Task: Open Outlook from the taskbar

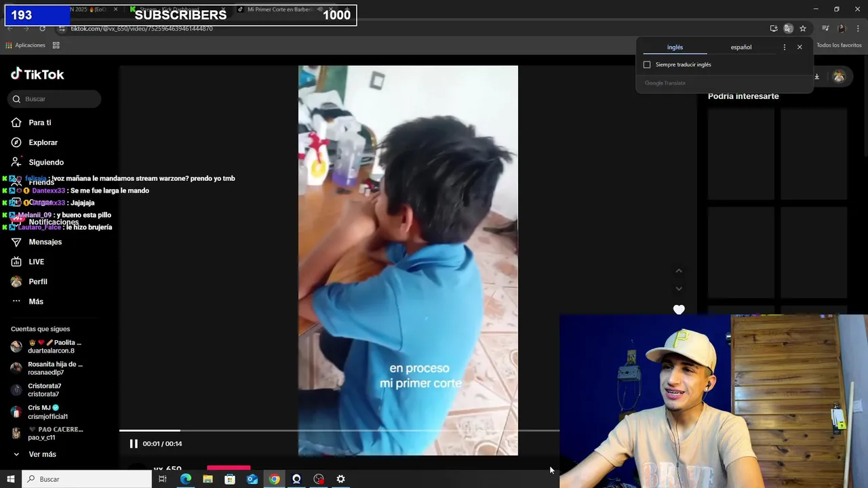Action: pos(252,479)
